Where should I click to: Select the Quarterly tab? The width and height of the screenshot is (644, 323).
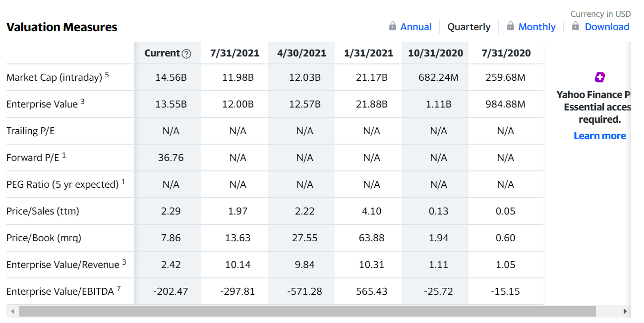click(469, 27)
